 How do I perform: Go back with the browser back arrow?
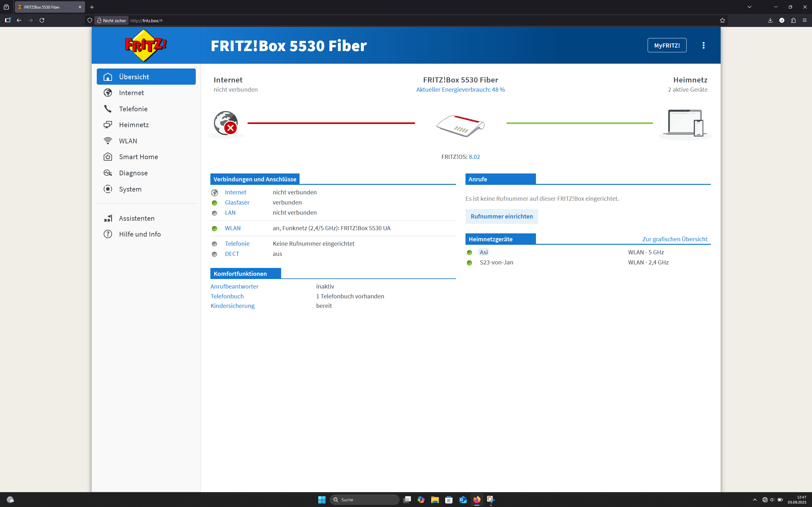tap(19, 21)
